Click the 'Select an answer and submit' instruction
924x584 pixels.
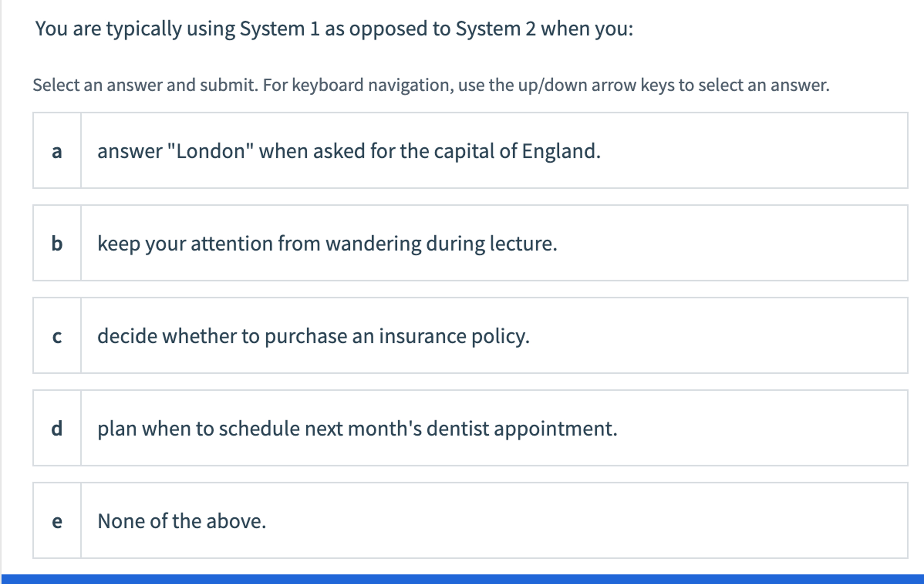click(x=431, y=85)
